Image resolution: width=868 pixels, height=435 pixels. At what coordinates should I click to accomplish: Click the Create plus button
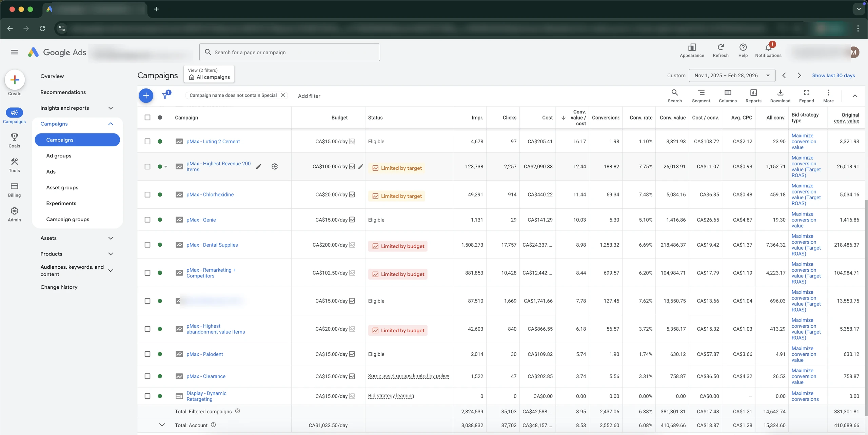15,80
